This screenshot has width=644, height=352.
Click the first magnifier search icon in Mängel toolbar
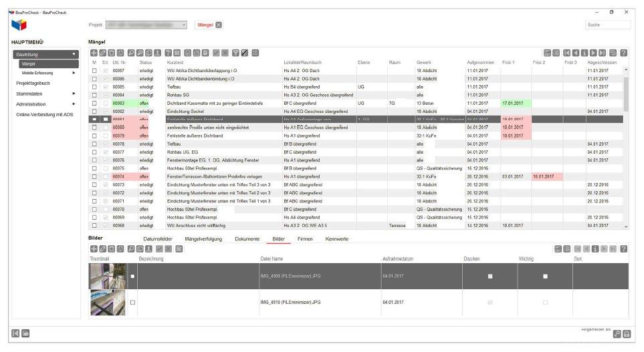131,53
